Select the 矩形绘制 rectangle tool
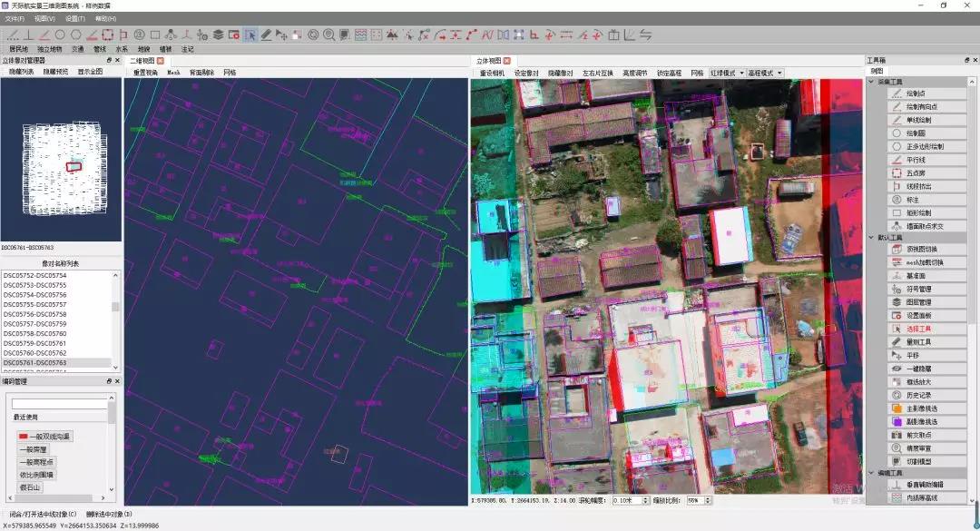Screen dimensions: 980x531 918,212
